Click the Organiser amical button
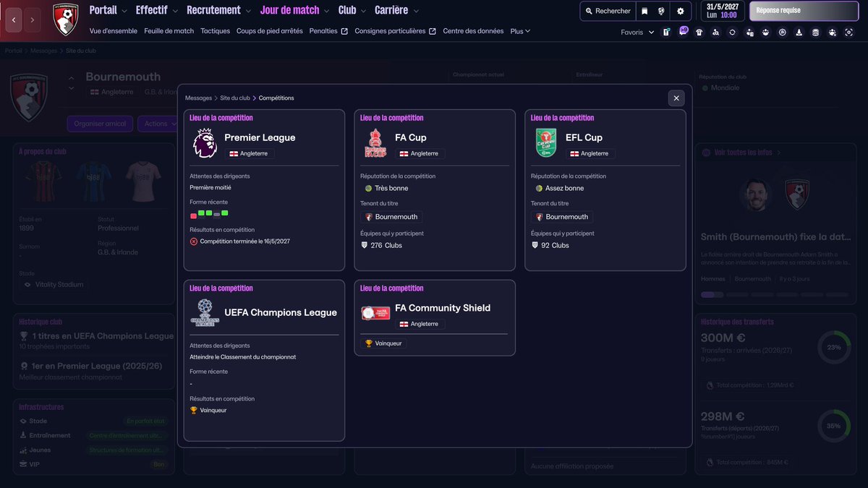 click(x=100, y=124)
